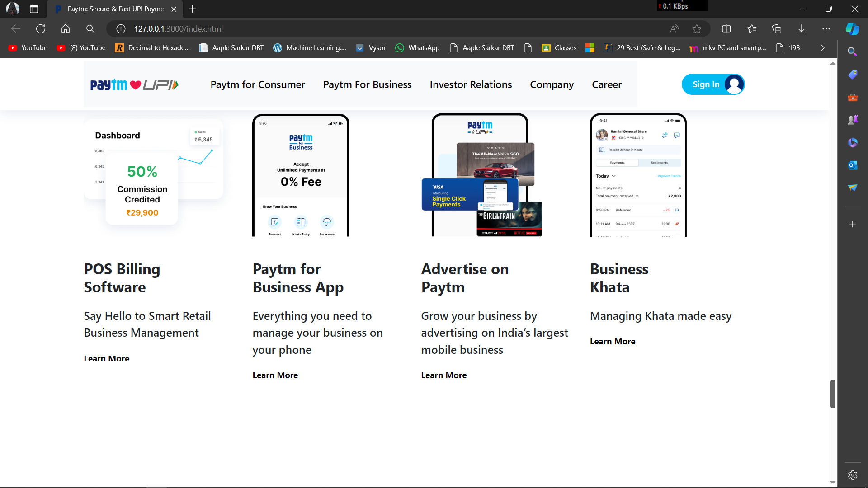Open the browser search icon in toolbar

click(90, 29)
